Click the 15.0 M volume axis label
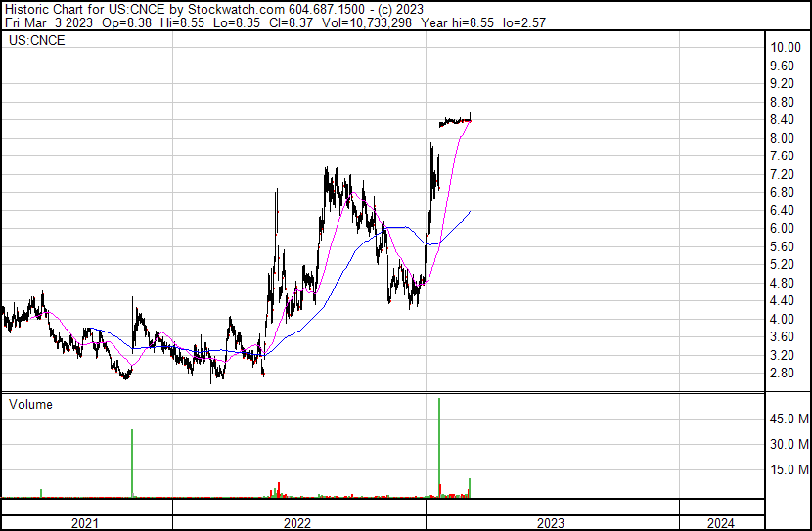 tap(789, 470)
